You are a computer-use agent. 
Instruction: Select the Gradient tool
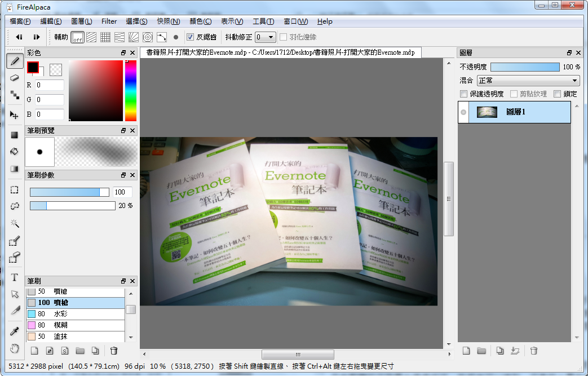click(15, 169)
